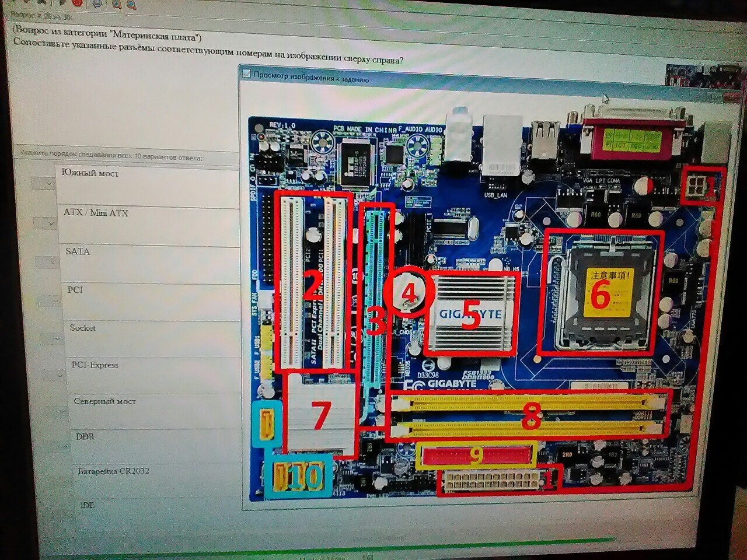
Task: Open order dropdown beside SATA
Action: pyautogui.click(x=46, y=261)
